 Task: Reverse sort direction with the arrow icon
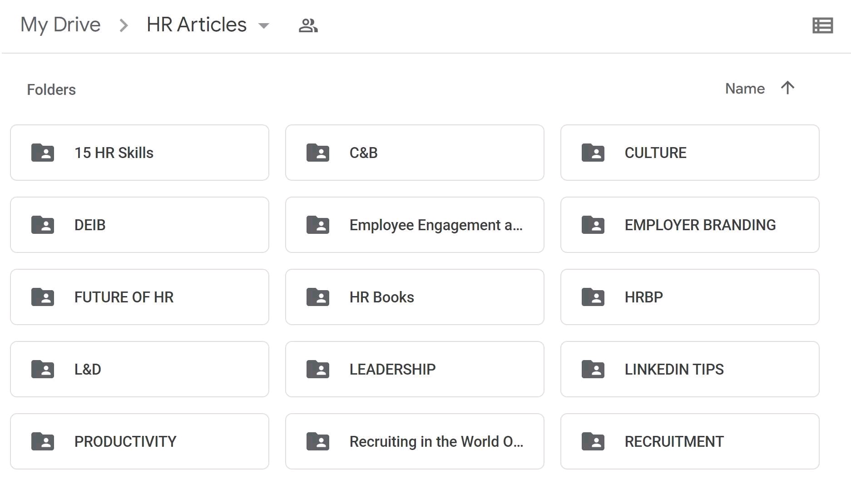pyautogui.click(x=787, y=88)
